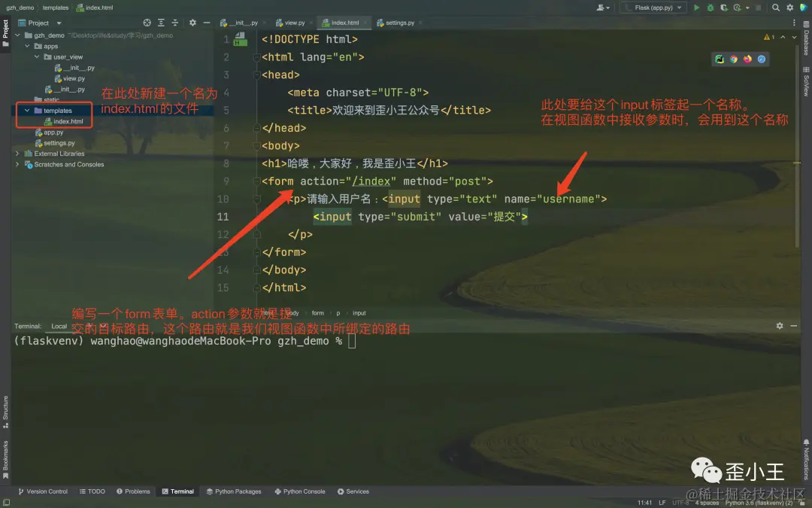Open TODO tool tab
The image size is (812, 508).
pos(92,491)
